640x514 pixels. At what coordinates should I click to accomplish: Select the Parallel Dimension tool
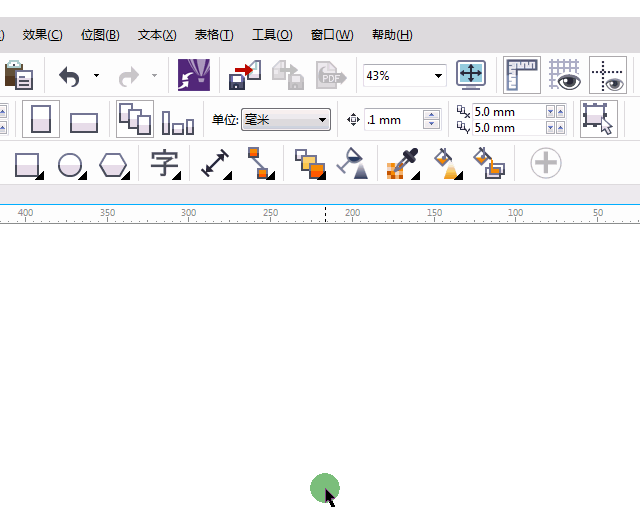click(x=216, y=164)
